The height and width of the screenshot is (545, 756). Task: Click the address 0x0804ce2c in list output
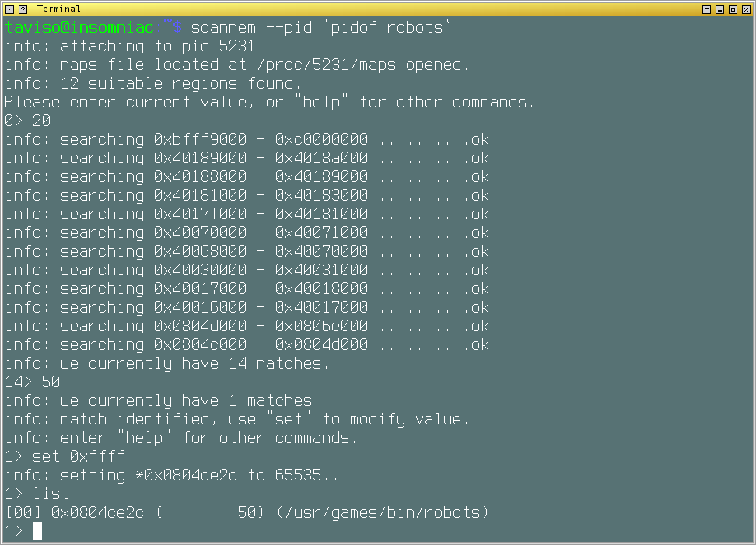(97, 512)
